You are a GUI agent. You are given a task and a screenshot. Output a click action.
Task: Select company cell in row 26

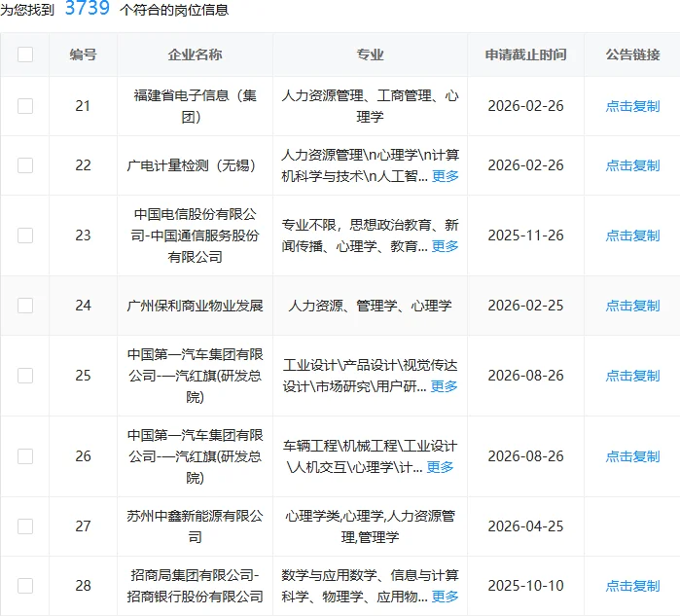(x=195, y=456)
